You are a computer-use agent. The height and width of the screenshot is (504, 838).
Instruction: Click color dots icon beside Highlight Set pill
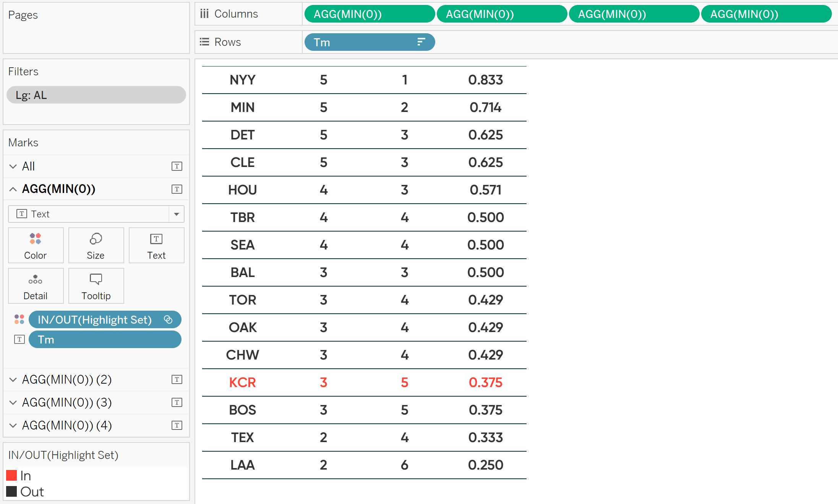point(19,319)
